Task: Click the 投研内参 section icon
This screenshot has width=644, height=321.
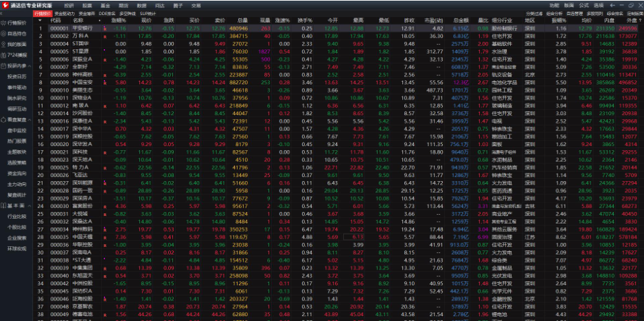Action: pos(3,66)
